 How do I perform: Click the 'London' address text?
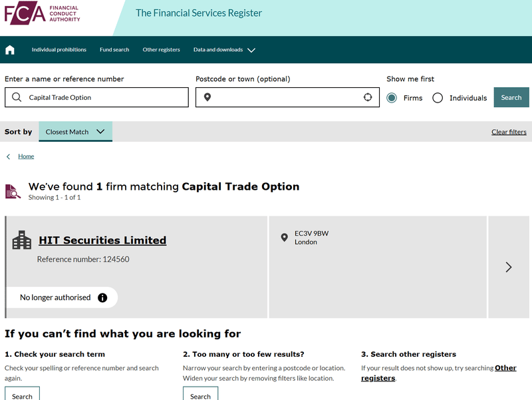[x=306, y=242]
